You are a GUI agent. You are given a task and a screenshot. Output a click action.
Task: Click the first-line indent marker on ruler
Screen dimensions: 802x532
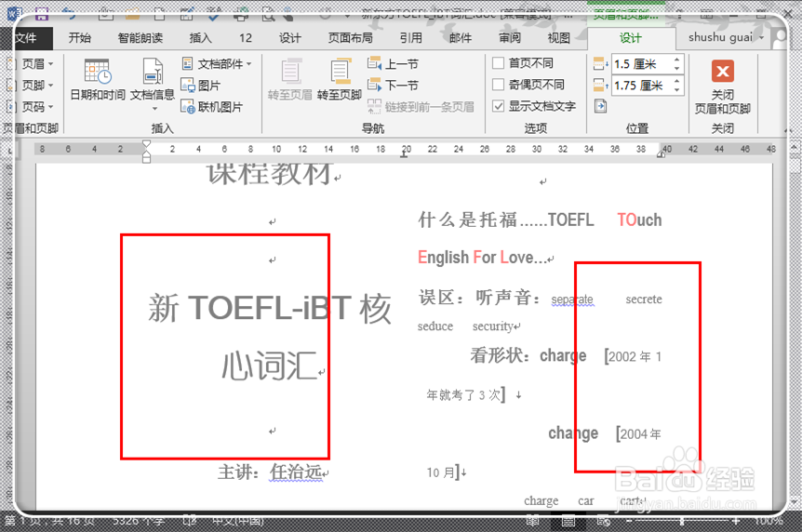(x=147, y=144)
